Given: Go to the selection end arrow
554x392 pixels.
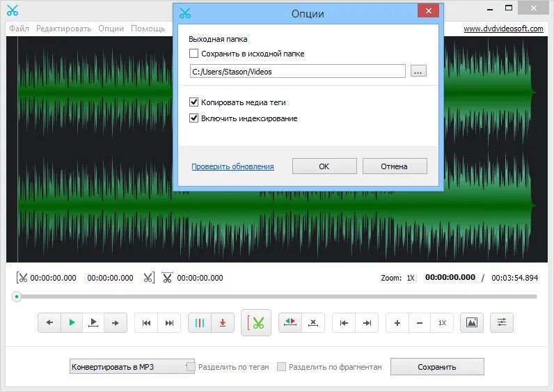Looking at the screenshot, I should 367,322.
